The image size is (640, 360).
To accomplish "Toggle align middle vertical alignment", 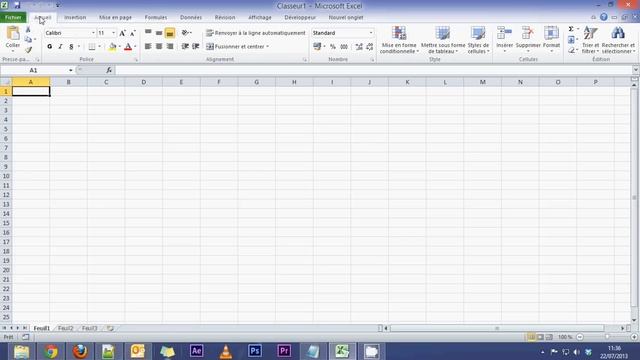I will click(159, 33).
